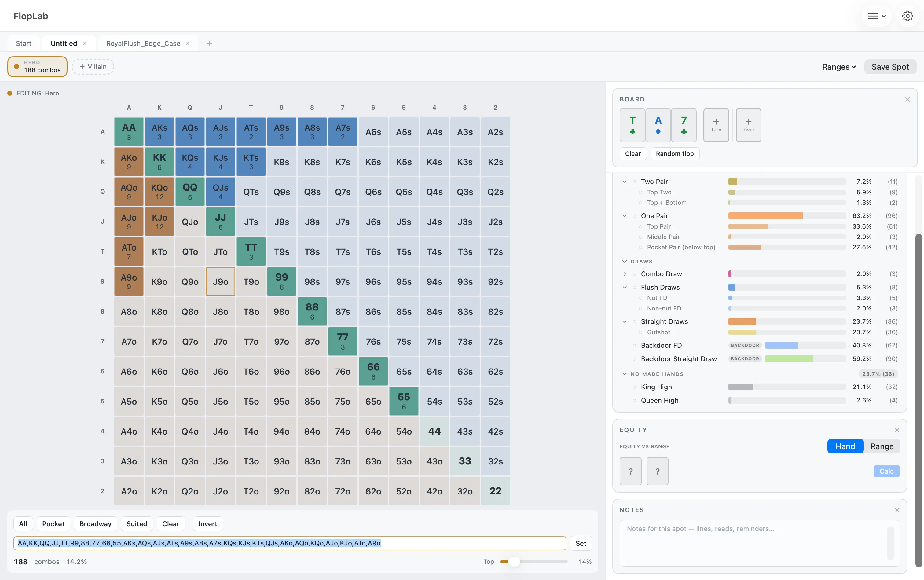Toggle the KQo hand cell
Viewport: 924px width, 580px height.
[159, 191]
